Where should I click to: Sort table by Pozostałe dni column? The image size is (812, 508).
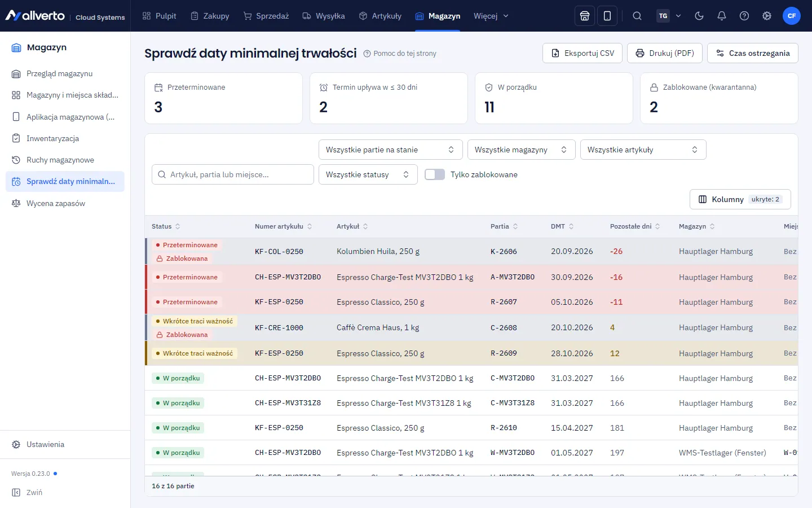click(x=635, y=226)
